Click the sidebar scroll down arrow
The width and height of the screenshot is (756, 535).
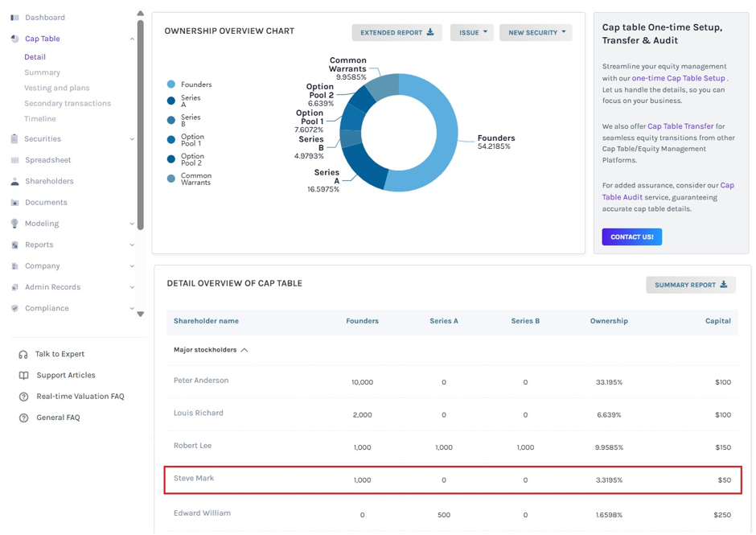click(x=140, y=314)
